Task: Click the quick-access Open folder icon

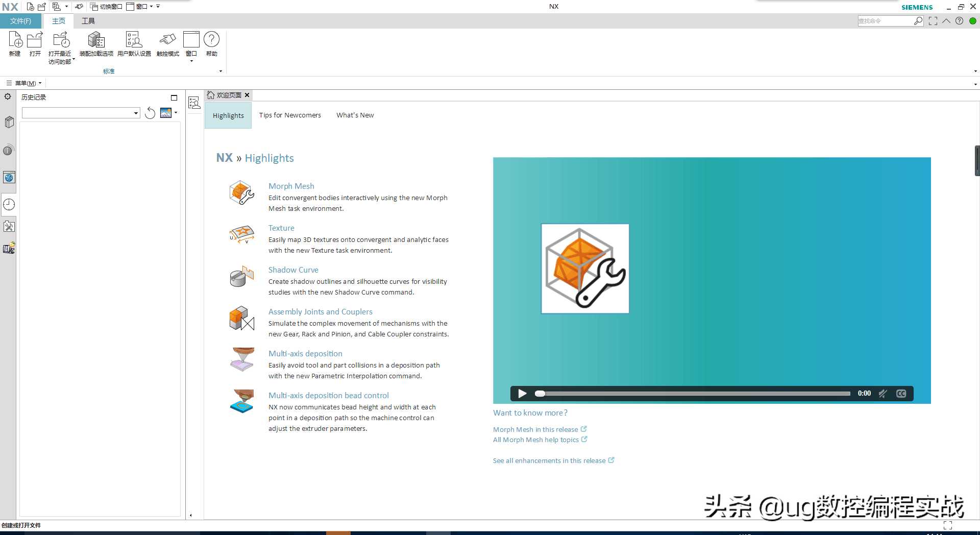Action: (x=42, y=7)
